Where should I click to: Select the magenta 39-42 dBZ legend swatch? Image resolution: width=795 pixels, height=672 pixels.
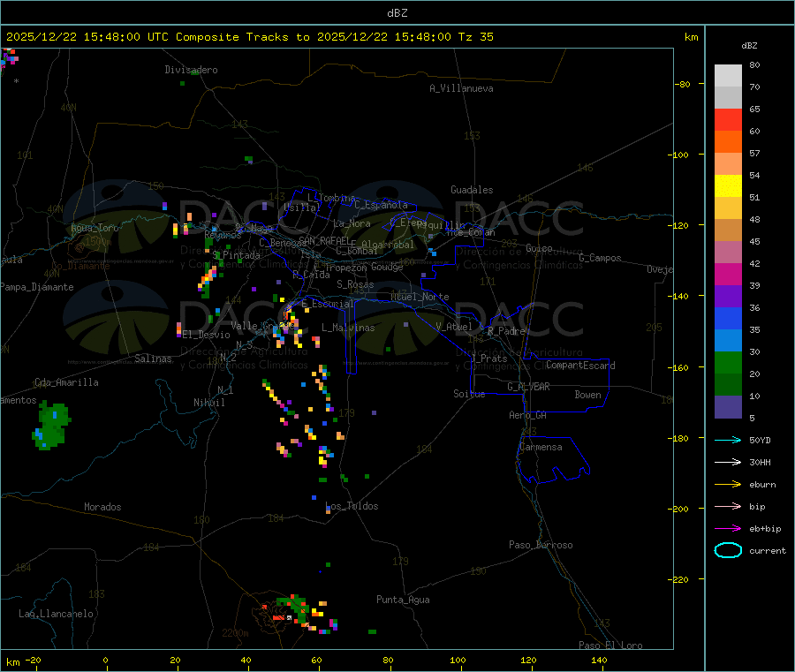(x=728, y=274)
